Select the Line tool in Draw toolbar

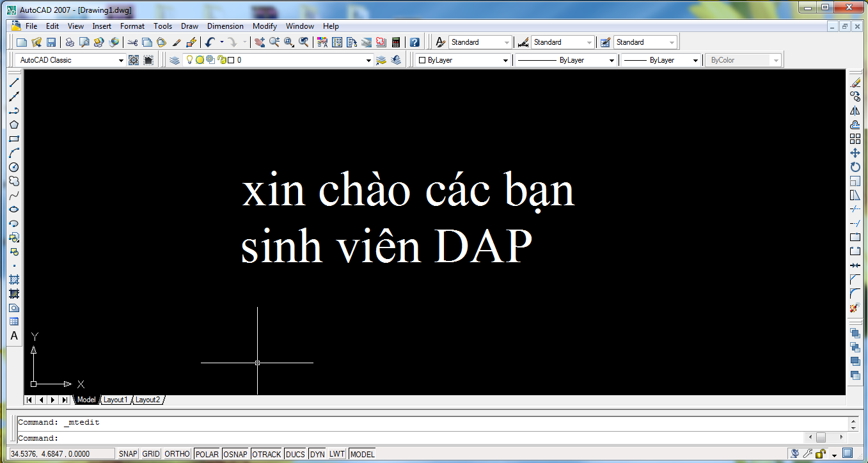click(x=14, y=82)
